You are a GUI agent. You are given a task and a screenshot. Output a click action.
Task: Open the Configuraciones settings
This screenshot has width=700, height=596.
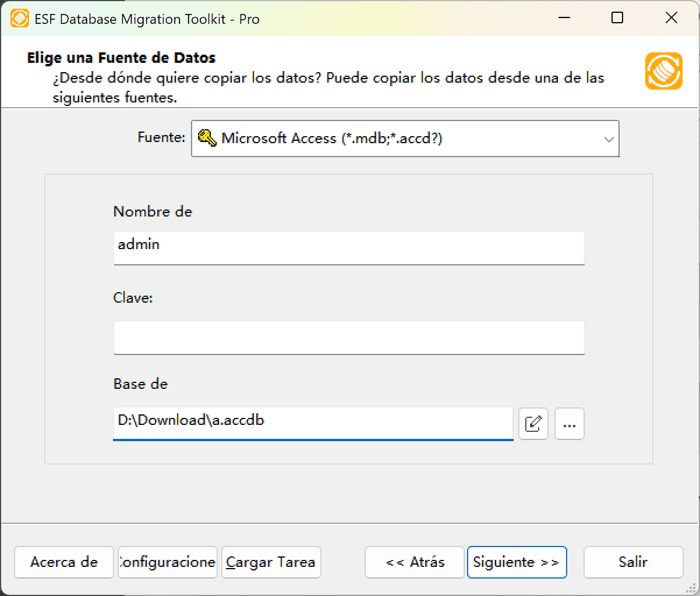[167, 562]
